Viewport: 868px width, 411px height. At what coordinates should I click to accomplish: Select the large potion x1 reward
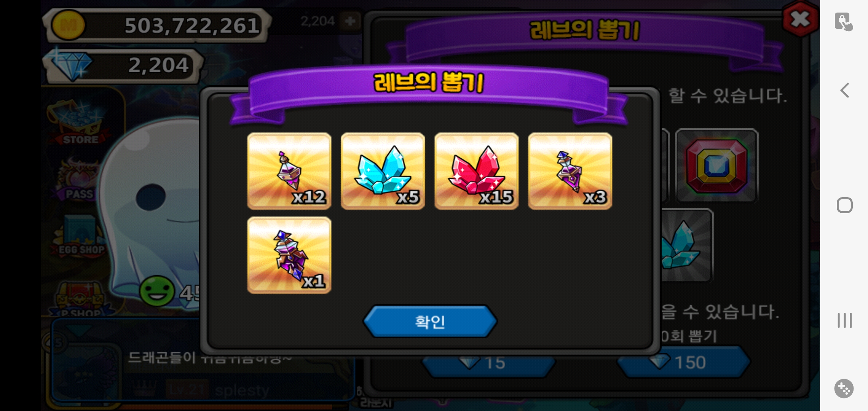coord(289,255)
